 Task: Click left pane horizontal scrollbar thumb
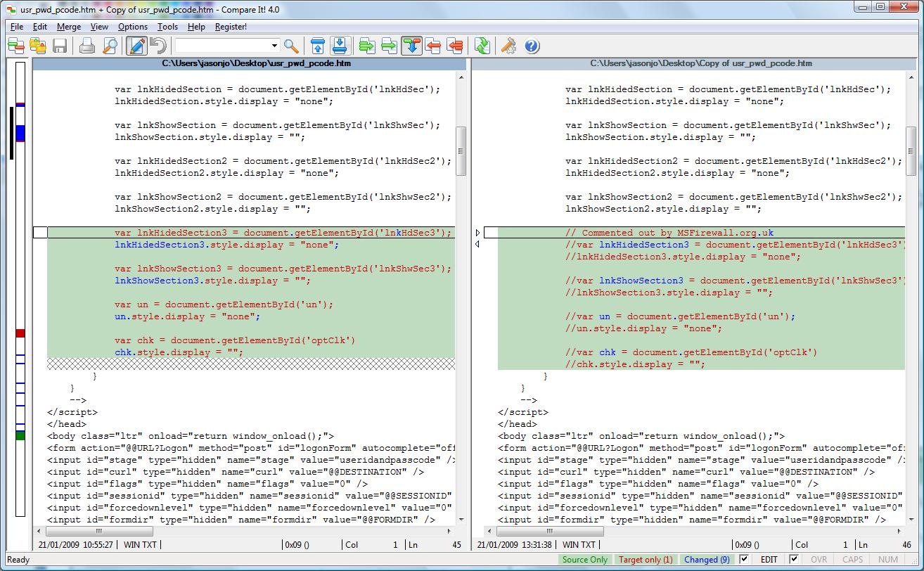tap(98, 532)
